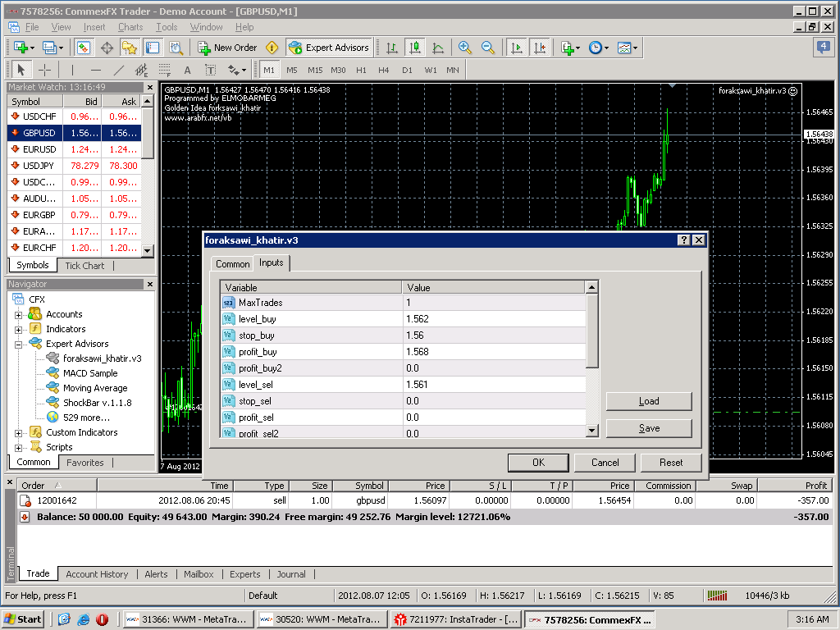Open the Indicators add dropdown
The width and height of the screenshot is (840, 630).
(570, 48)
